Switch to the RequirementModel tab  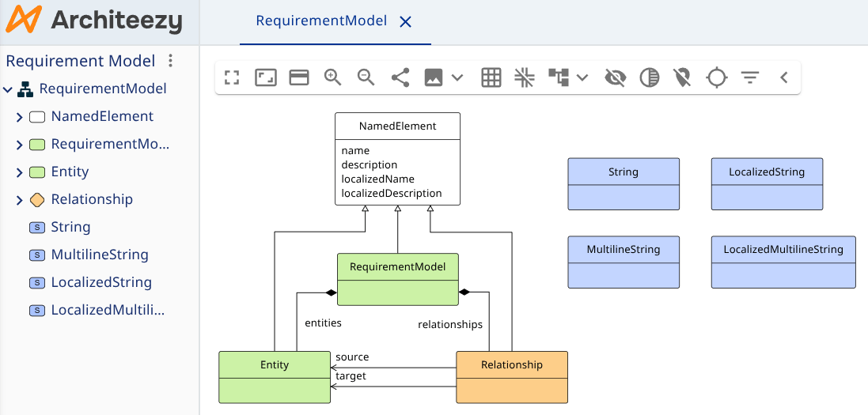tap(321, 21)
